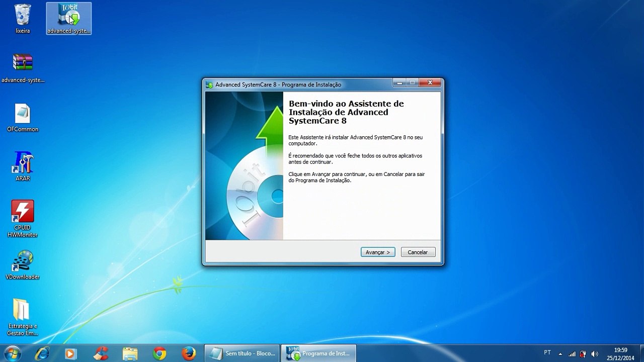Select the IObit advanced-syste... installer desktop icon
The image size is (644, 362).
click(69, 19)
